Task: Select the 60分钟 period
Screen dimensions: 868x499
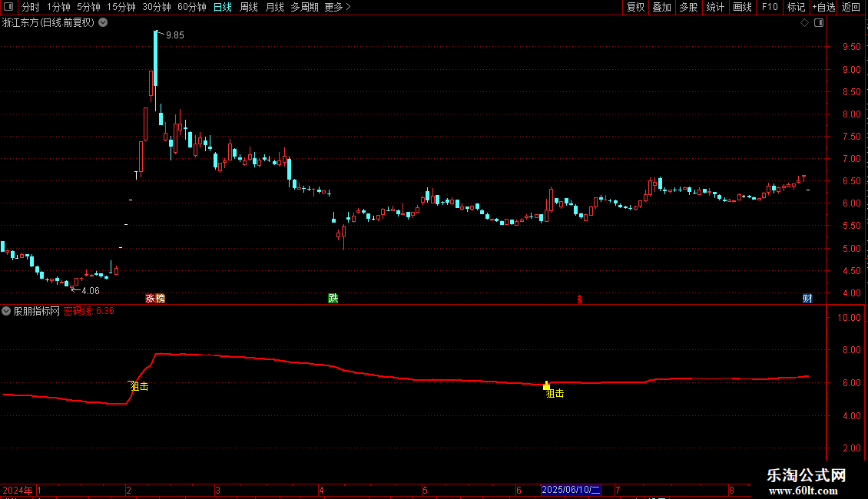Action: point(192,7)
